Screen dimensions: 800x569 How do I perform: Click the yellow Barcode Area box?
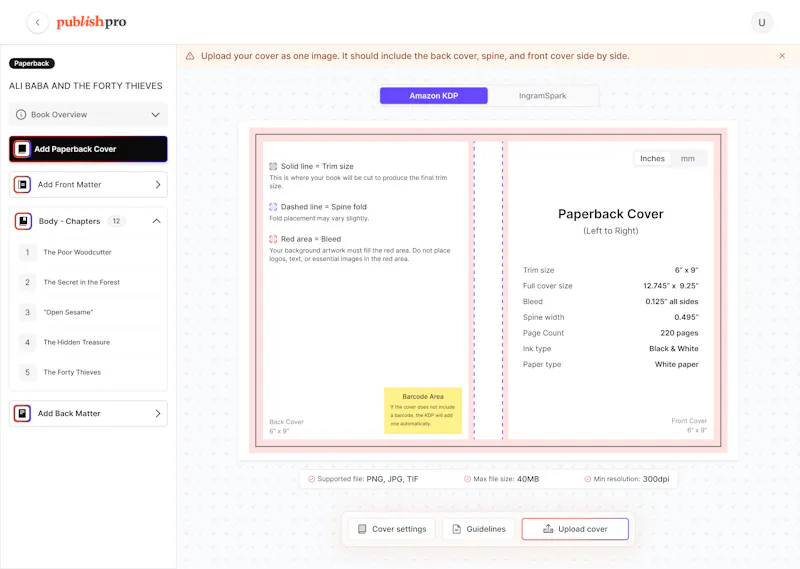423,411
